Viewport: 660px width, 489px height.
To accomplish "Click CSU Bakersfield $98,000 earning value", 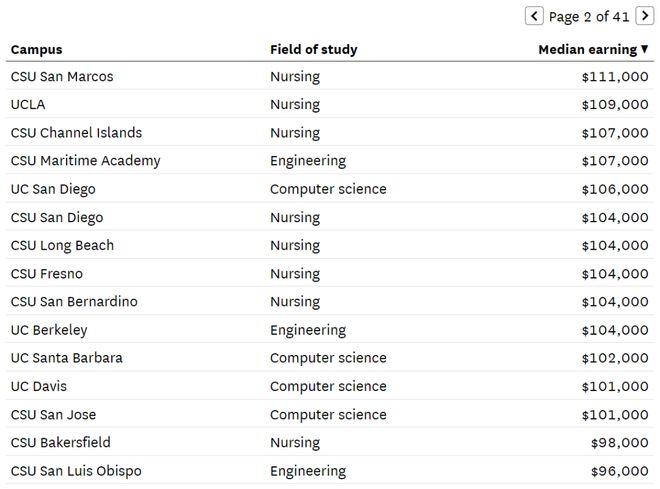I will [x=620, y=443].
